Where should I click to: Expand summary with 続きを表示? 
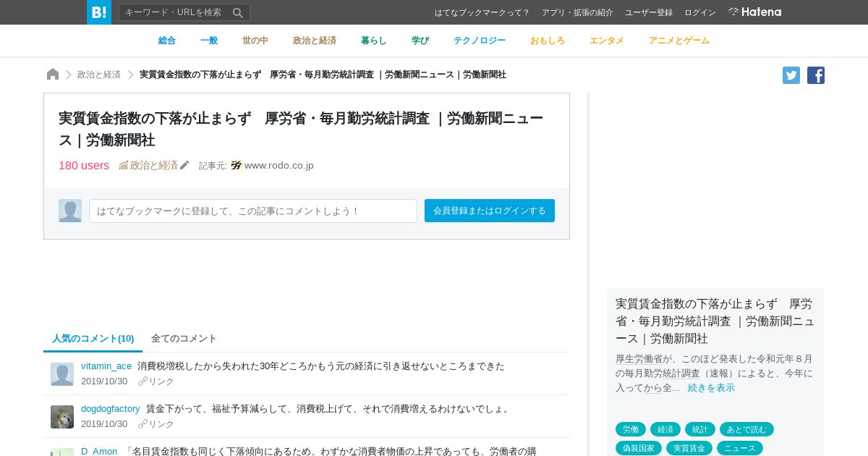point(711,387)
